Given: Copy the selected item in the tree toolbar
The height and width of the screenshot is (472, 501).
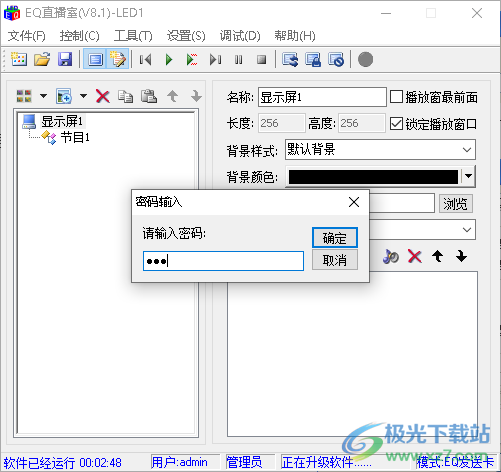Looking at the screenshot, I should tap(125, 96).
